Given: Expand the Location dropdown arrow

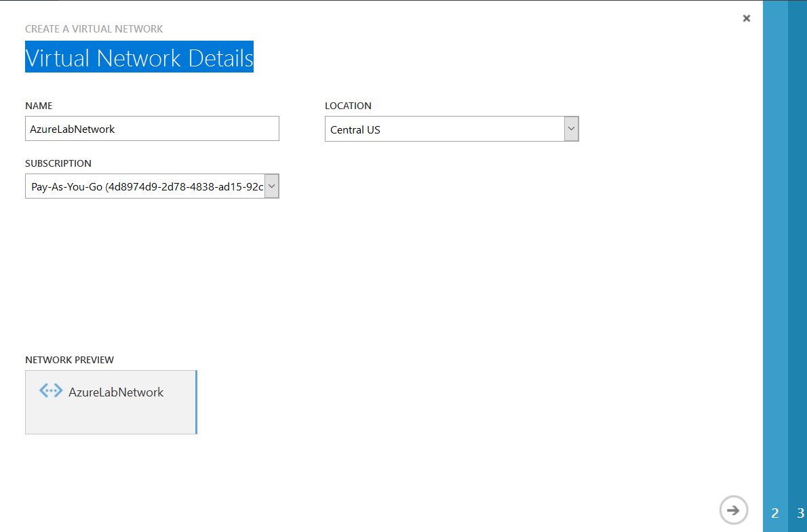Looking at the screenshot, I should point(571,129).
